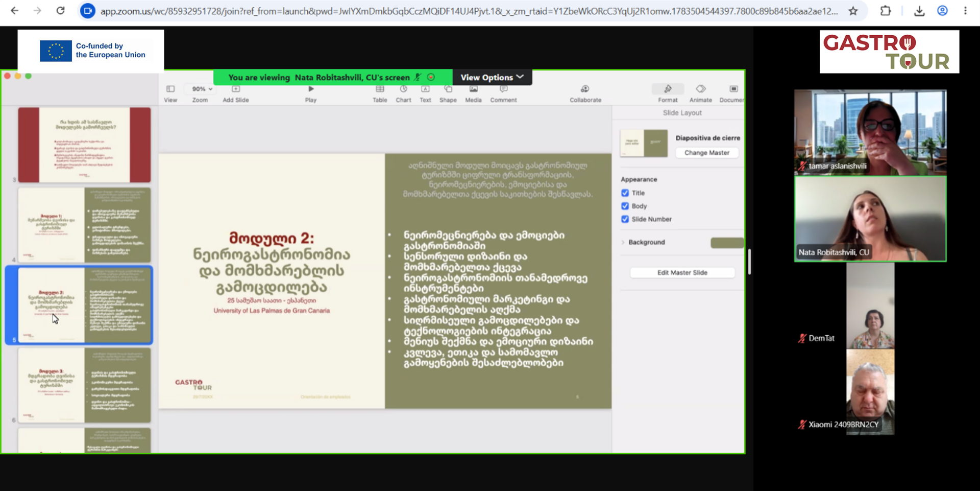
Task: Click the olive Background color swatch
Action: pyautogui.click(x=727, y=243)
